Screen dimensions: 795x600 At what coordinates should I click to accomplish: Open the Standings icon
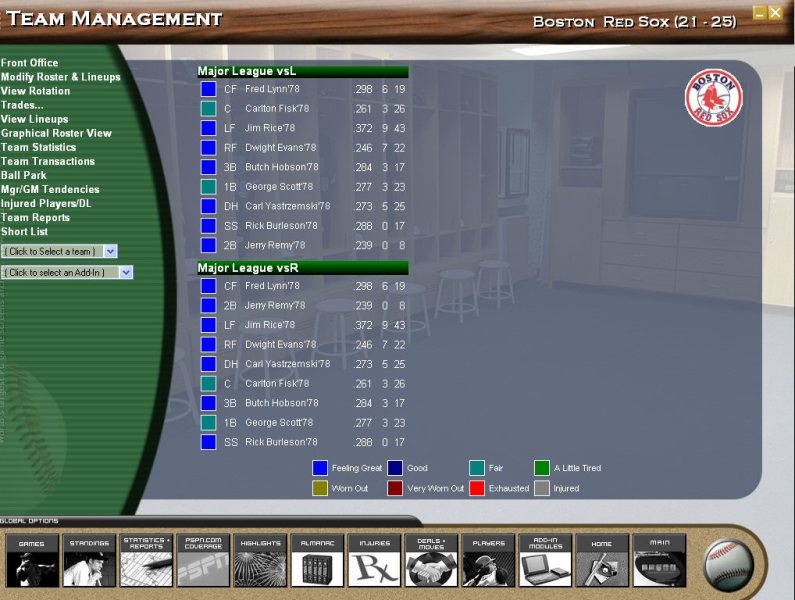pos(89,562)
